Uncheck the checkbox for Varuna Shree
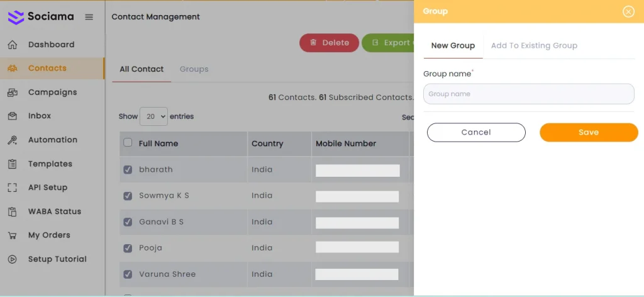Viewport: 644px width, 297px height. (128, 274)
